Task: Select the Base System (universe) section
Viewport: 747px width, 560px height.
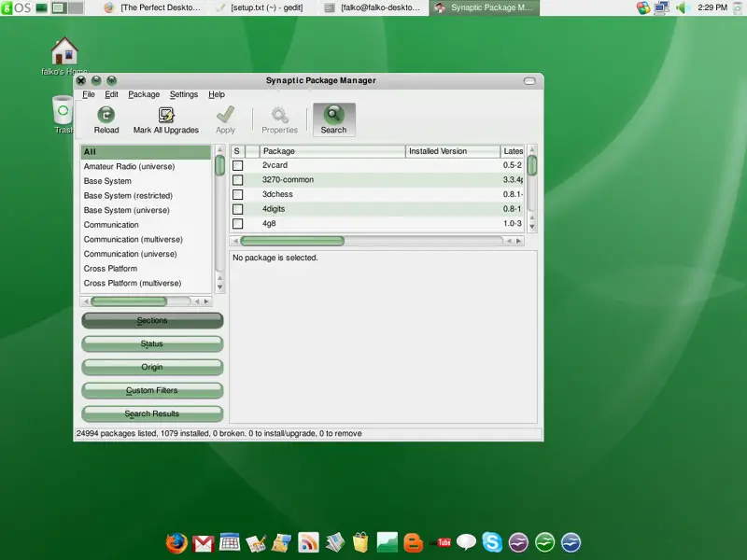Action: click(146, 211)
